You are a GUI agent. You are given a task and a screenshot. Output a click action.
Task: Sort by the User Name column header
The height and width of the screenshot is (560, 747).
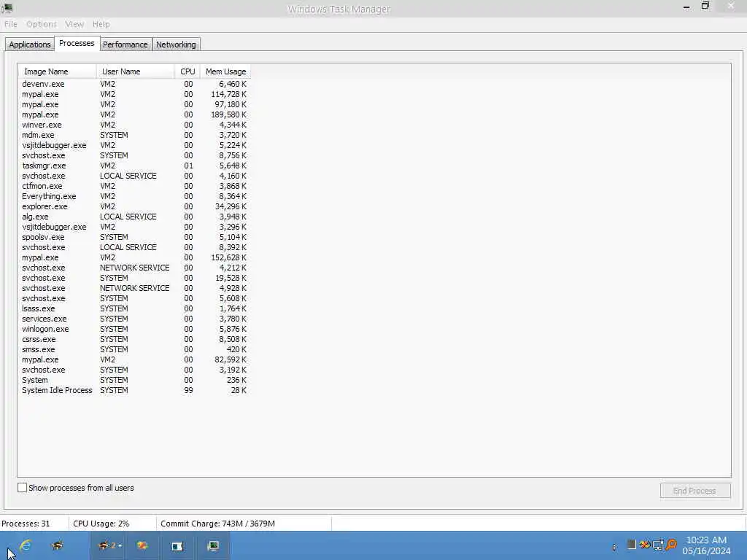click(135, 71)
